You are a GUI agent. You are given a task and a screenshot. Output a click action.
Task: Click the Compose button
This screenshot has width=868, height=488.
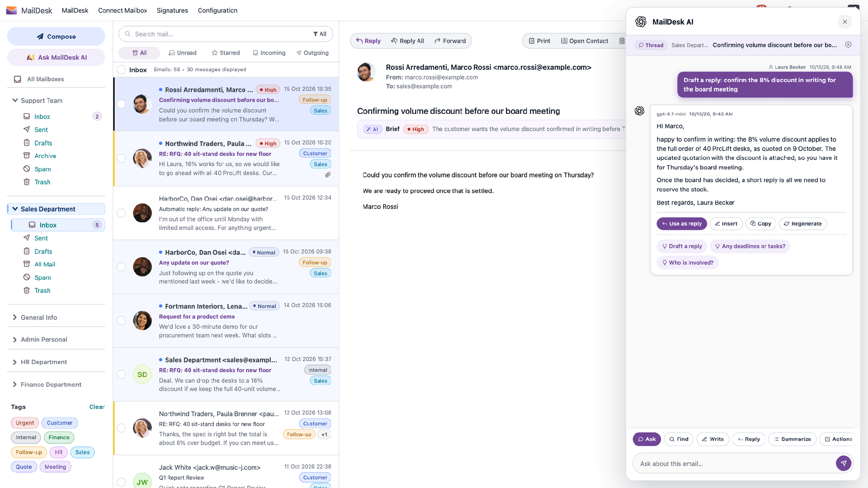tap(56, 36)
